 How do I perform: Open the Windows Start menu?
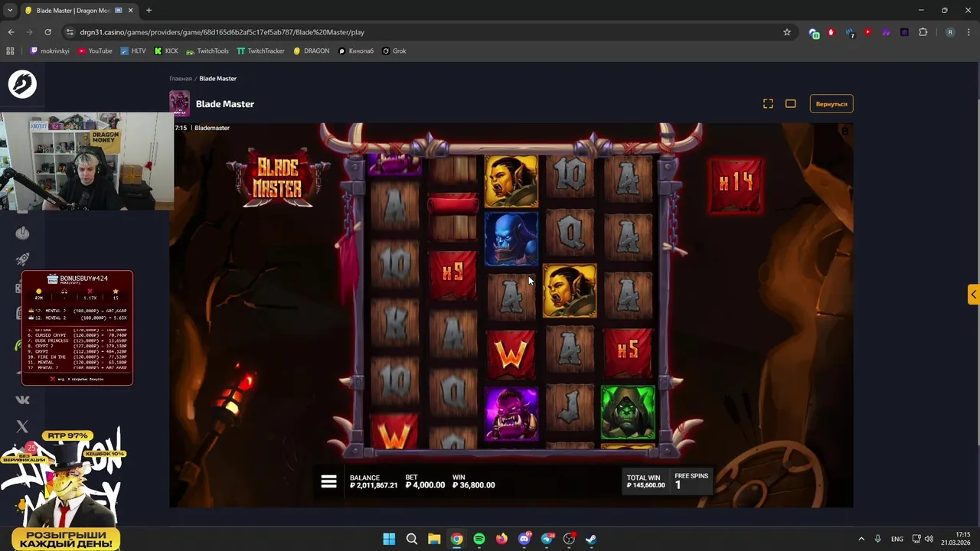click(x=389, y=539)
